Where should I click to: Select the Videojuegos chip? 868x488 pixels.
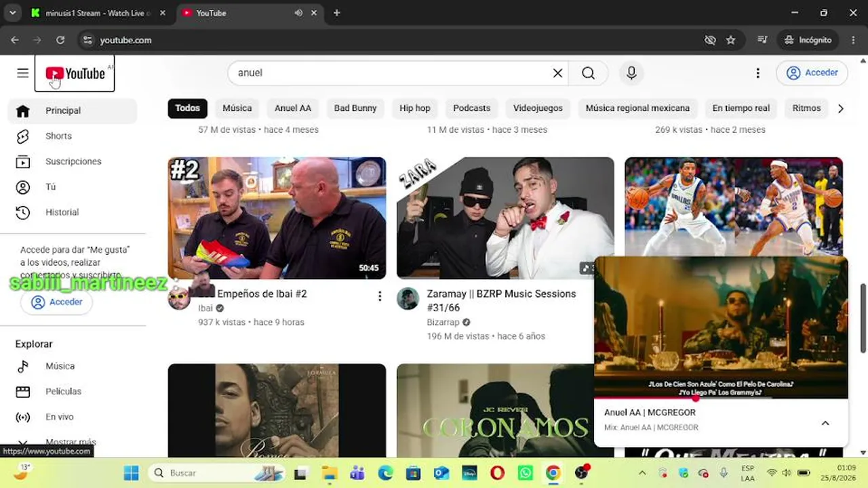point(538,108)
